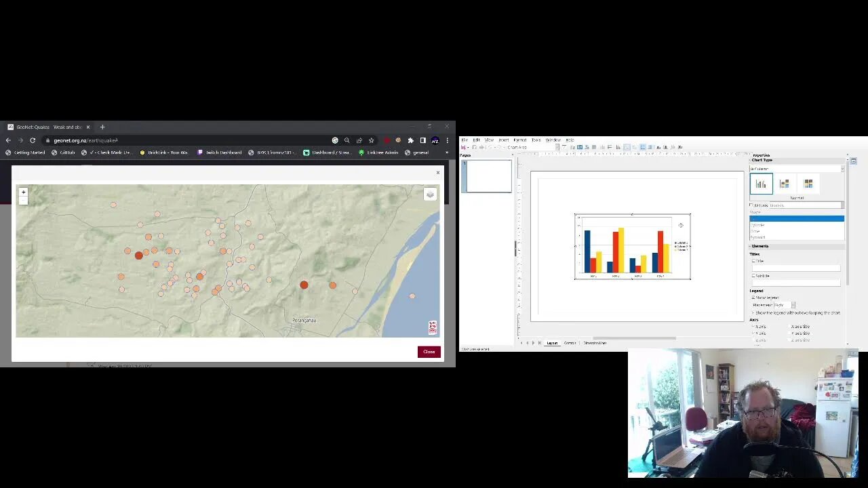This screenshot has width=868, height=488.
Task: Open the View menu in LibreOffice
Action: tap(489, 140)
